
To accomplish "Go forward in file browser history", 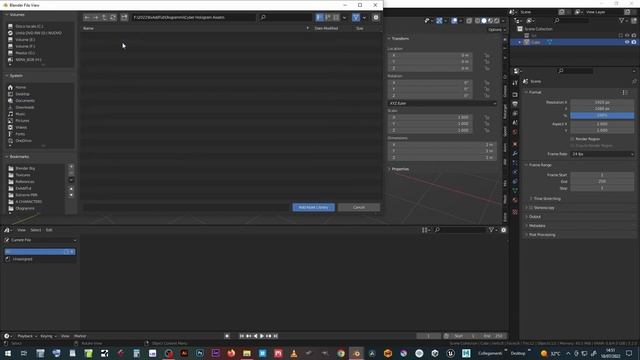I will click(96, 18).
